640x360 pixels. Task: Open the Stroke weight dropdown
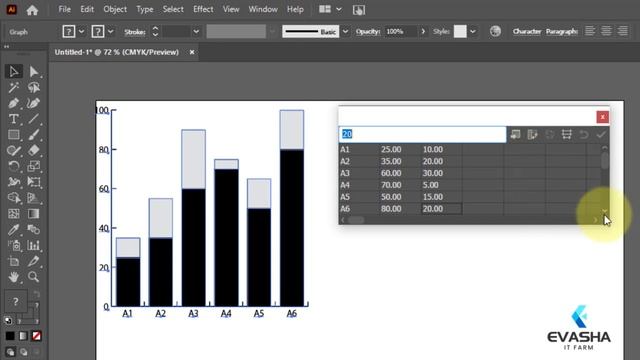pos(196,31)
